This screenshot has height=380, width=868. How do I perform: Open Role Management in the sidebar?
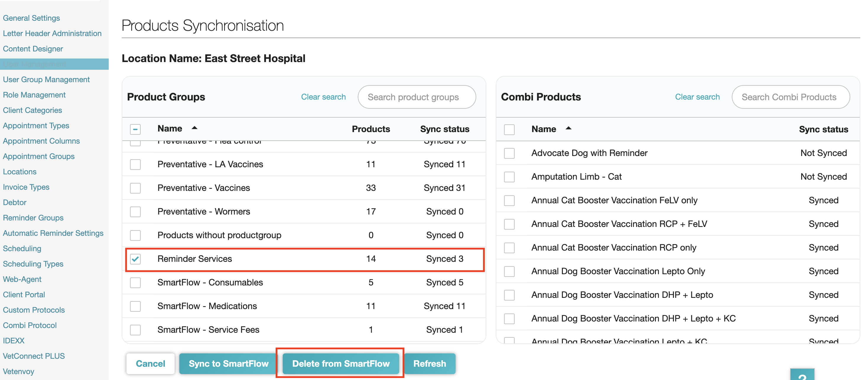pyautogui.click(x=34, y=95)
